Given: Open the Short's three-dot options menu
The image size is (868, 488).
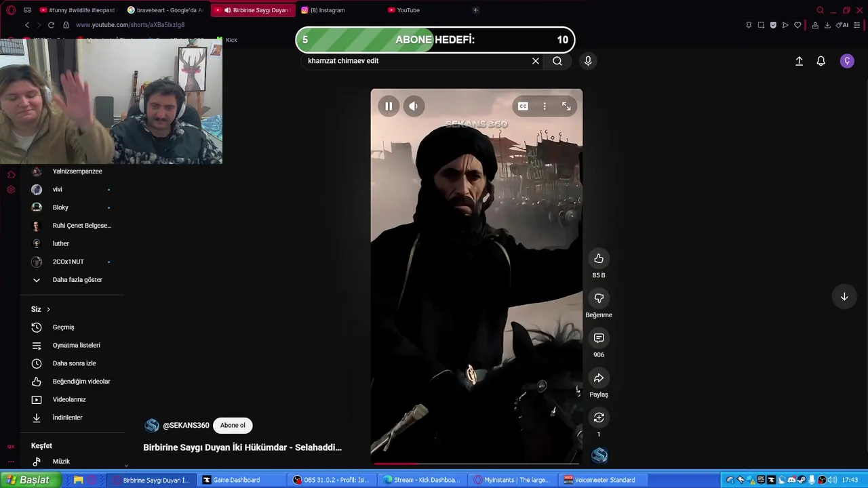Looking at the screenshot, I should pos(545,106).
